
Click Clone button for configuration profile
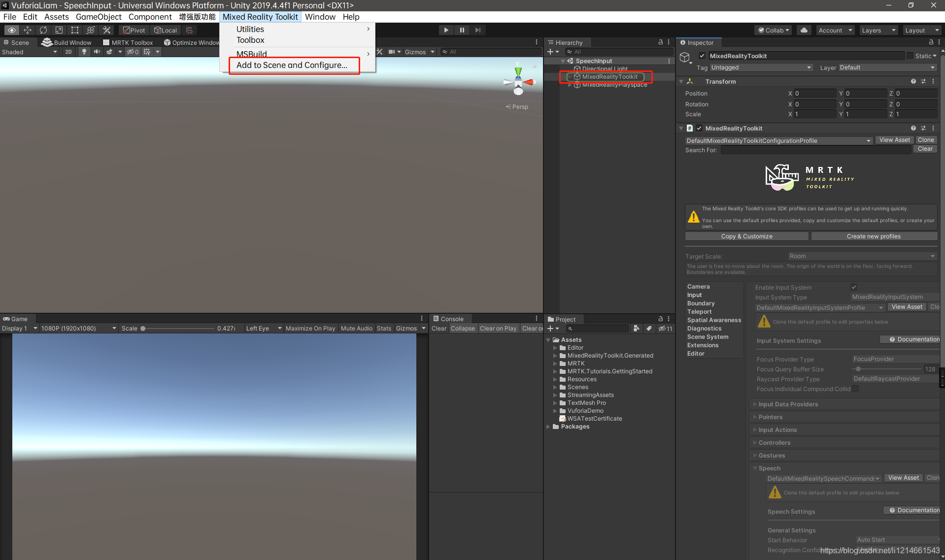click(x=926, y=140)
